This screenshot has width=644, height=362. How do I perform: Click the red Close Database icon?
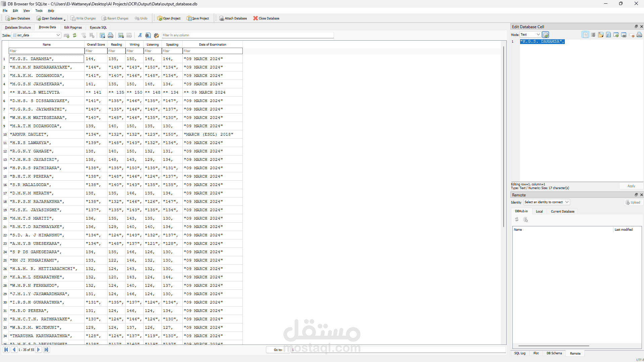[256, 18]
